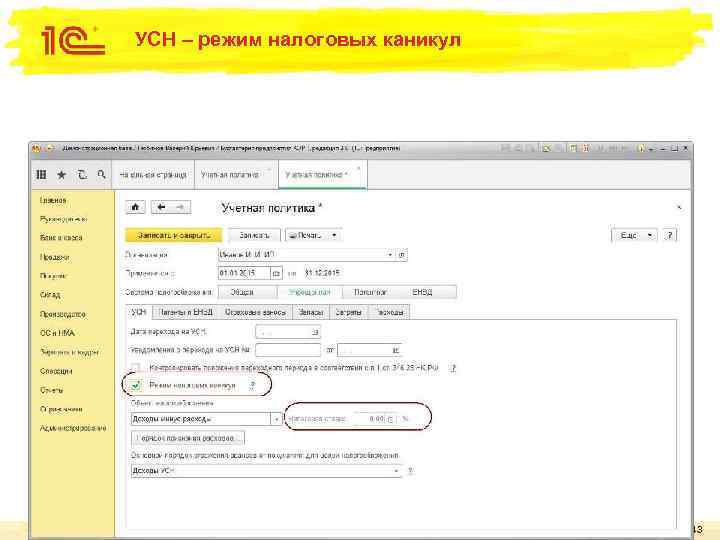Screen dimensions: 720x540
Task: Toggle the tax holidays mode checkbox
Action: [136, 386]
